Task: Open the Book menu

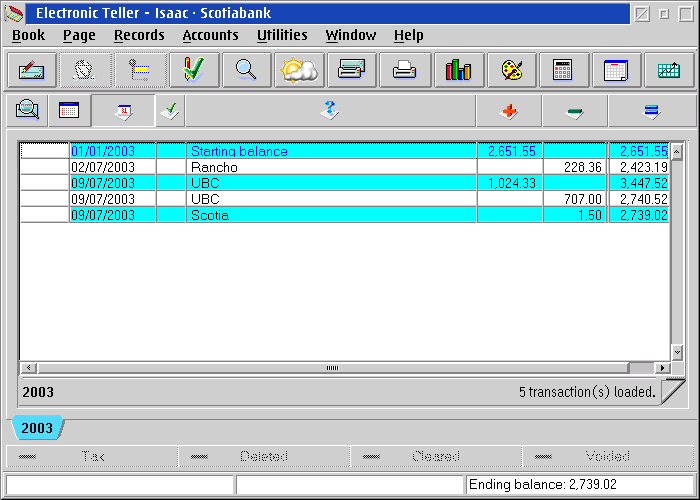Action: point(28,35)
